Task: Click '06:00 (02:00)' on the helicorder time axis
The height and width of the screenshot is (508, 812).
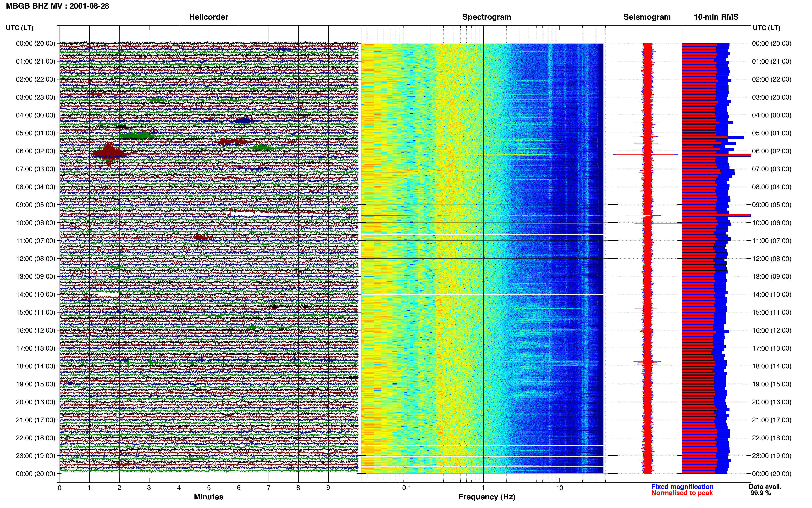Action: click(36, 151)
